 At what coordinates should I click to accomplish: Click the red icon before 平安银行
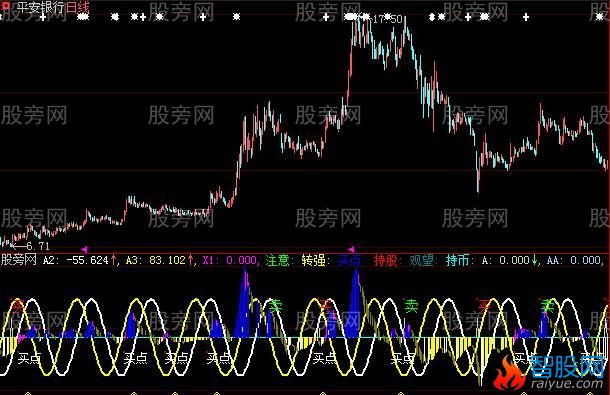coord(6,6)
